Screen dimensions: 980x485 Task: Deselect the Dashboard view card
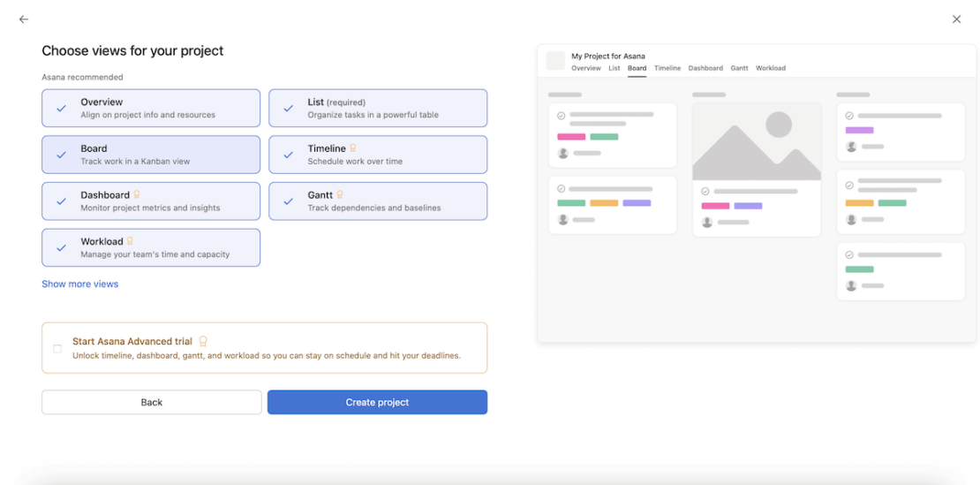coord(151,201)
